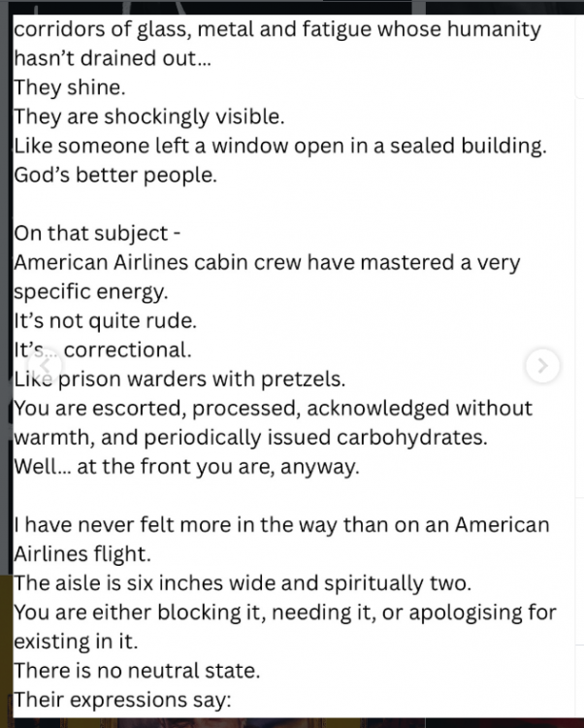This screenshot has height=728, width=584.
Task: Click the text "They are shockingly visible."
Action: (x=149, y=117)
